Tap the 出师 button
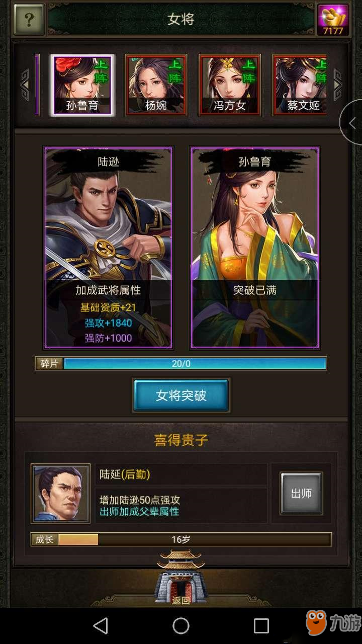362x644 pixels. point(301,494)
